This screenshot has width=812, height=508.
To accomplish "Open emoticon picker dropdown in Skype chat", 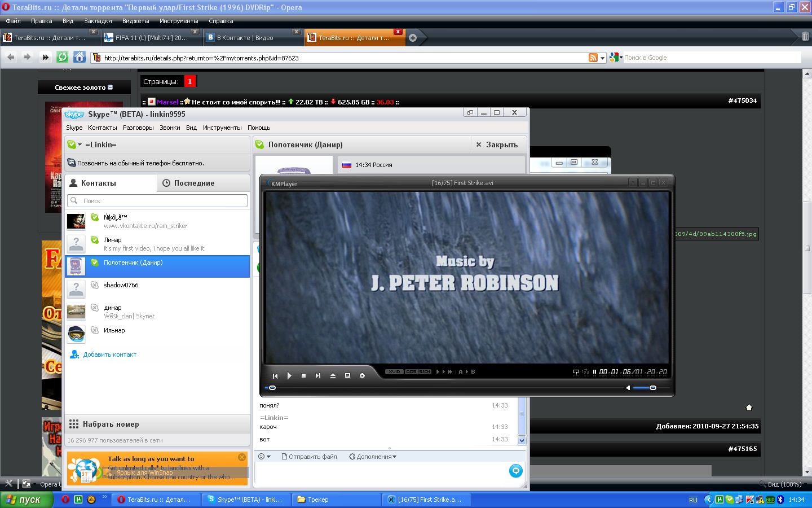I will [x=264, y=457].
